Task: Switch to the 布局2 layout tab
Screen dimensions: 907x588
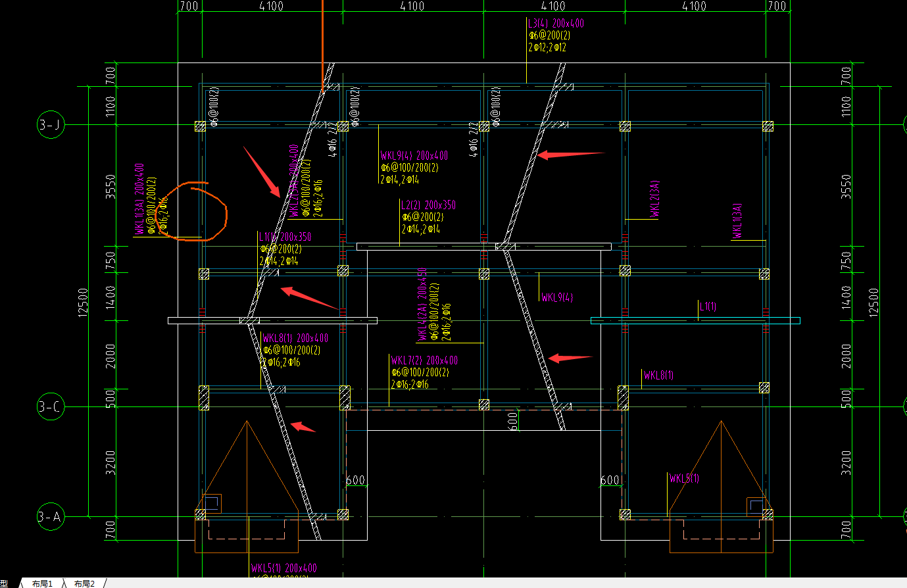Action: (84, 583)
